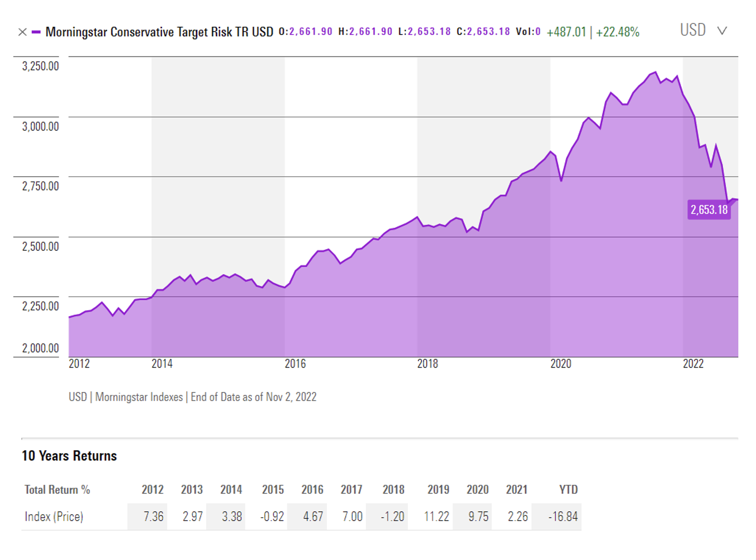Screen dimensions: 756x560
Task: Click the -16.84 YTD return cell
Action: click(x=563, y=517)
